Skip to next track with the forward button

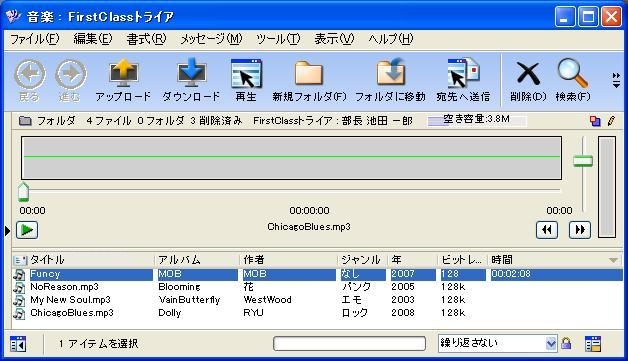pyautogui.click(x=580, y=230)
